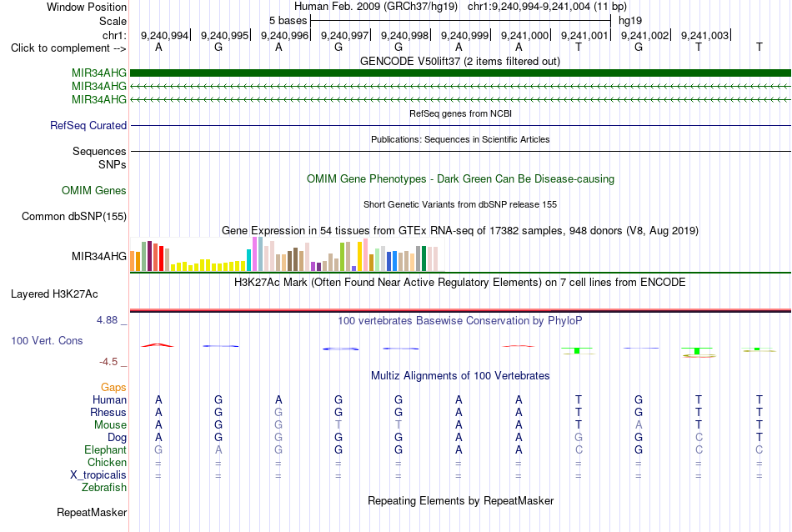This screenshot has height=532, width=792.
Task: Click the GTEx multicolor expression bar chart
Action: (x=283, y=254)
